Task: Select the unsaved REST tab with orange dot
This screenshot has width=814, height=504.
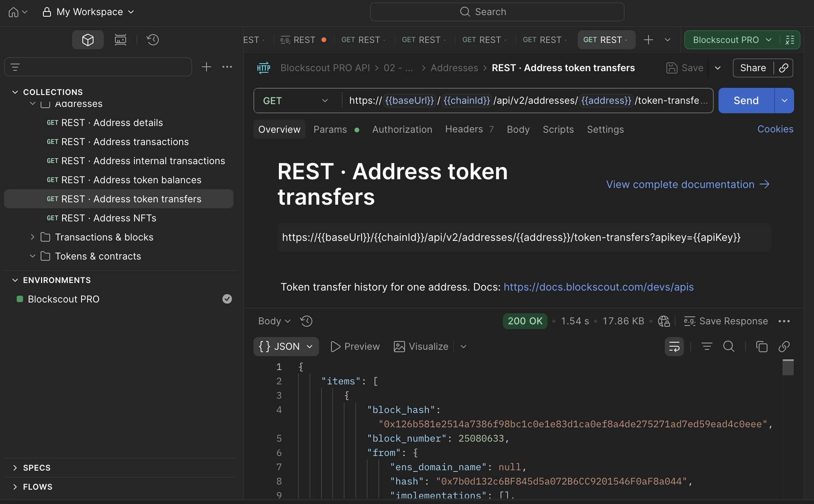Action: [x=304, y=40]
